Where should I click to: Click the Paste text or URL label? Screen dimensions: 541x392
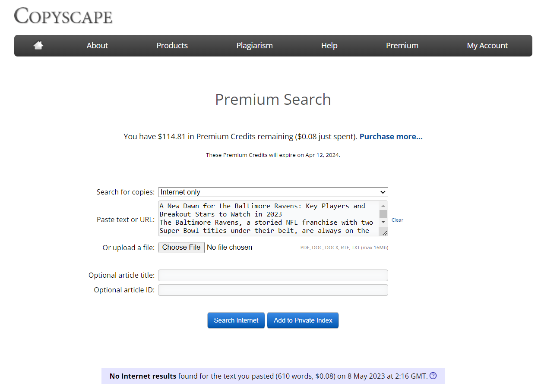[x=126, y=220]
